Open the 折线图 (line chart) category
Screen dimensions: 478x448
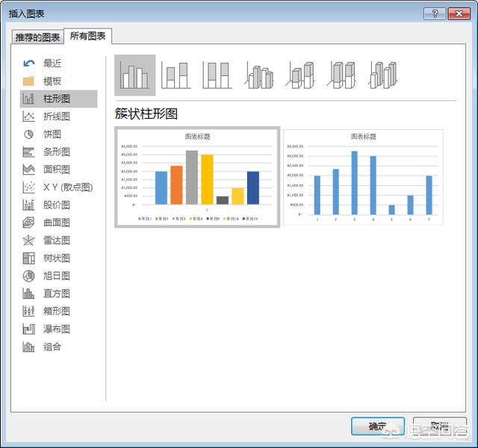click(x=57, y=116)
